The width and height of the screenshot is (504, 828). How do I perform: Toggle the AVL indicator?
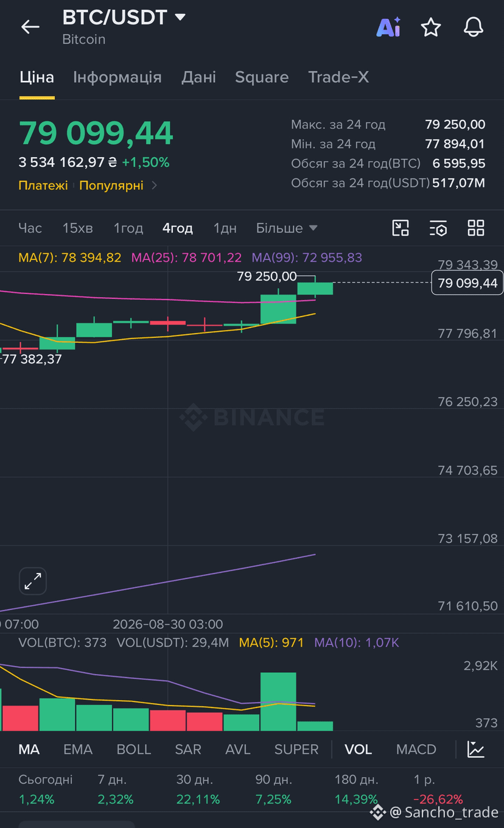(238, 749)
